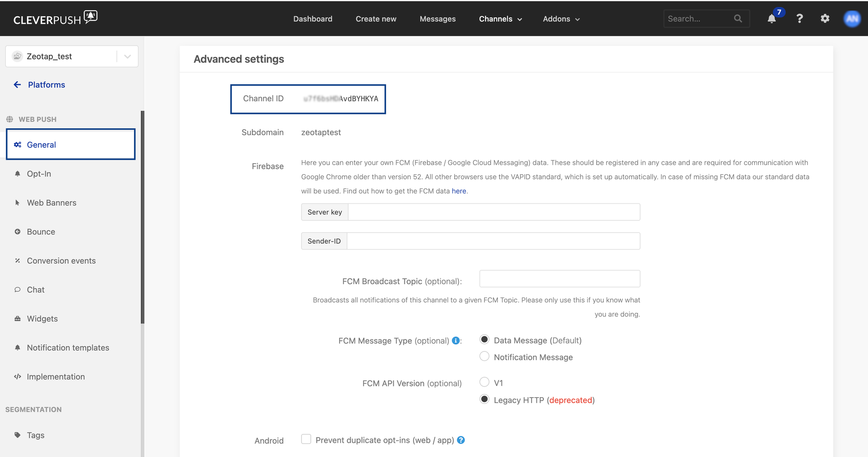Click the Implementation code icon
This screenshot has width=868, height=457.
pyautogui.click(x=17, y=377)
